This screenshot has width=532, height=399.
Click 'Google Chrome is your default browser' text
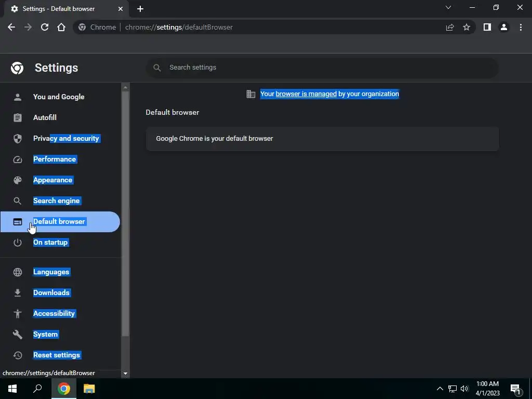coord(215,138)
